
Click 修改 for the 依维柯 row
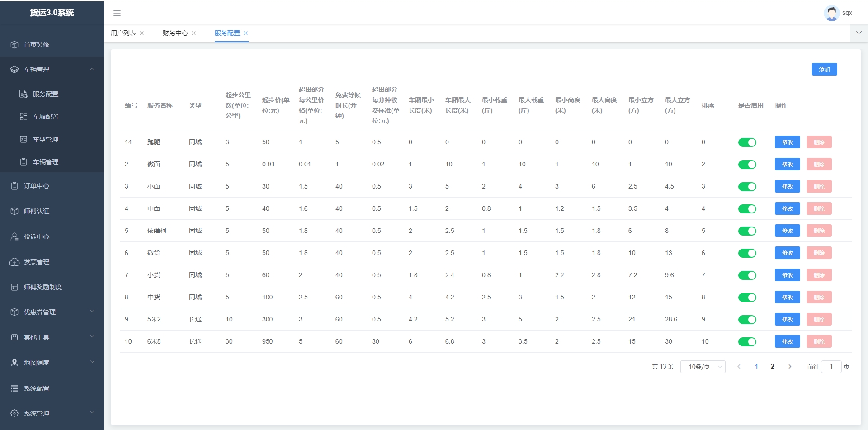coord(788,231)
